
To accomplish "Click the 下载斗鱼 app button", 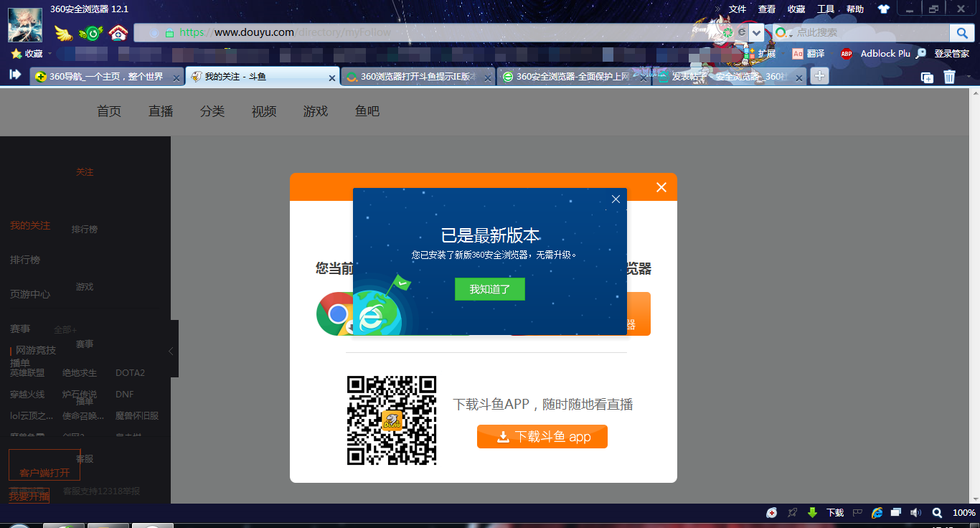I will (x=542, y=437).
